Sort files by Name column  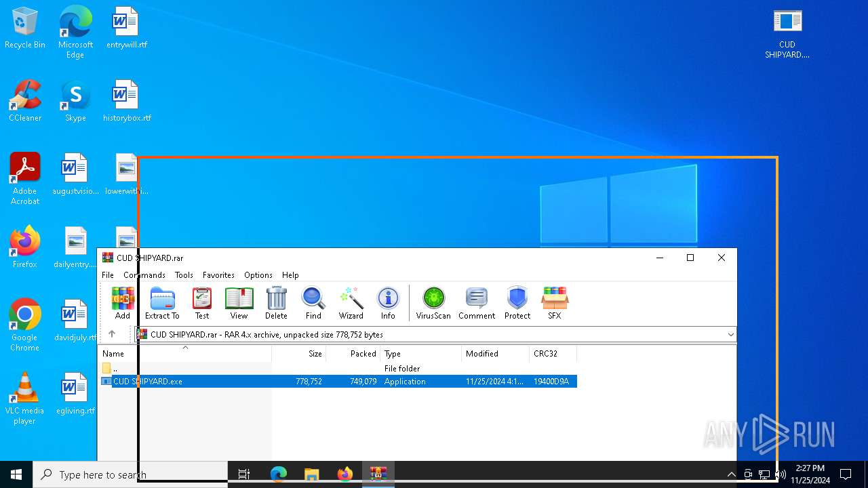pos(185,354)
